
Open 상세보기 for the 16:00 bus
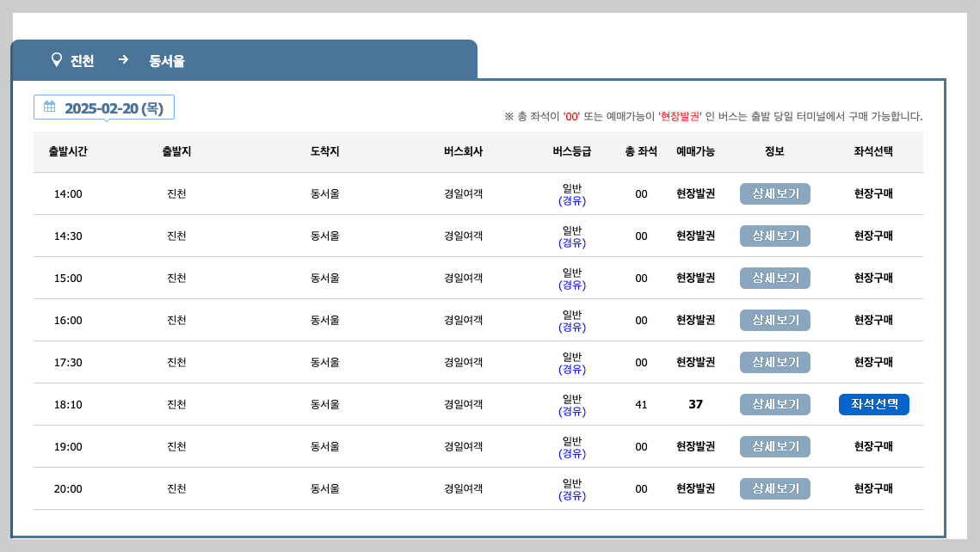click(x=774, y=320)
